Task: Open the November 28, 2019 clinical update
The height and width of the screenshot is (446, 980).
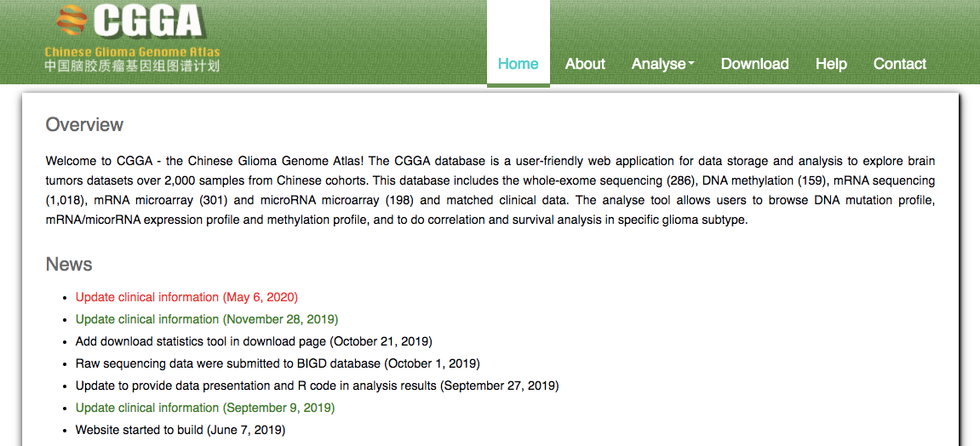Action: click(x=207, y=319)
